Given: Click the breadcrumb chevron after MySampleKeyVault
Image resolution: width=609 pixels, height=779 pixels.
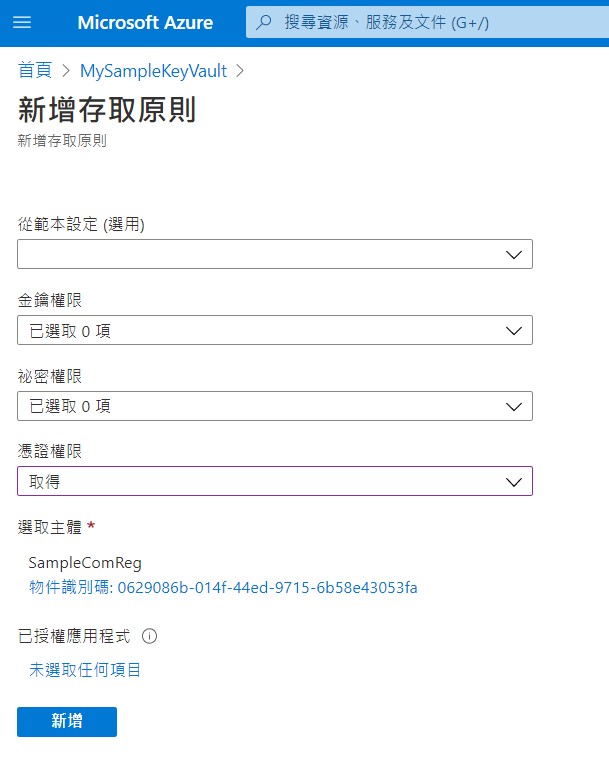Looking at the screenshot, I should click(x=240, y=71).
